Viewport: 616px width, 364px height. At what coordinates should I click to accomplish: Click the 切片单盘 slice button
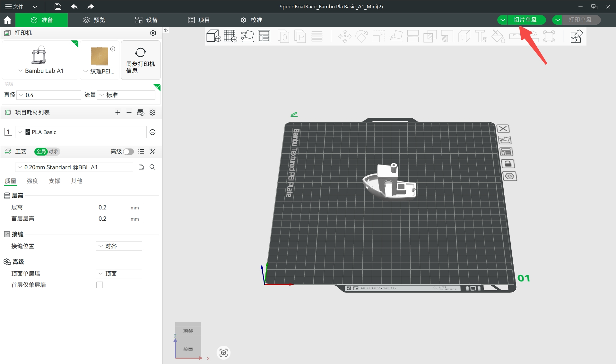point(526,20)
